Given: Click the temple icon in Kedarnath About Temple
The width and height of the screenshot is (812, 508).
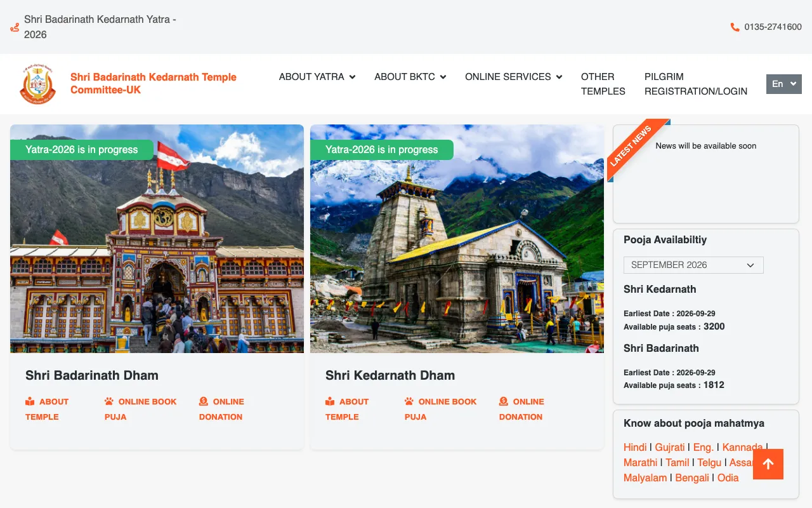Looking at the screenshot, I should point(330,401).
